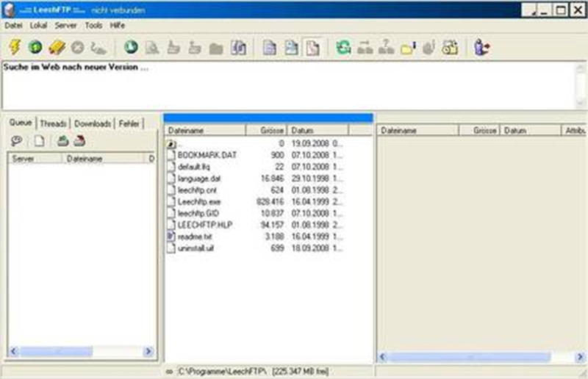Select Leechftp.exe in the file list
Viewport: 588px width, 379px height.
(198, 201)
